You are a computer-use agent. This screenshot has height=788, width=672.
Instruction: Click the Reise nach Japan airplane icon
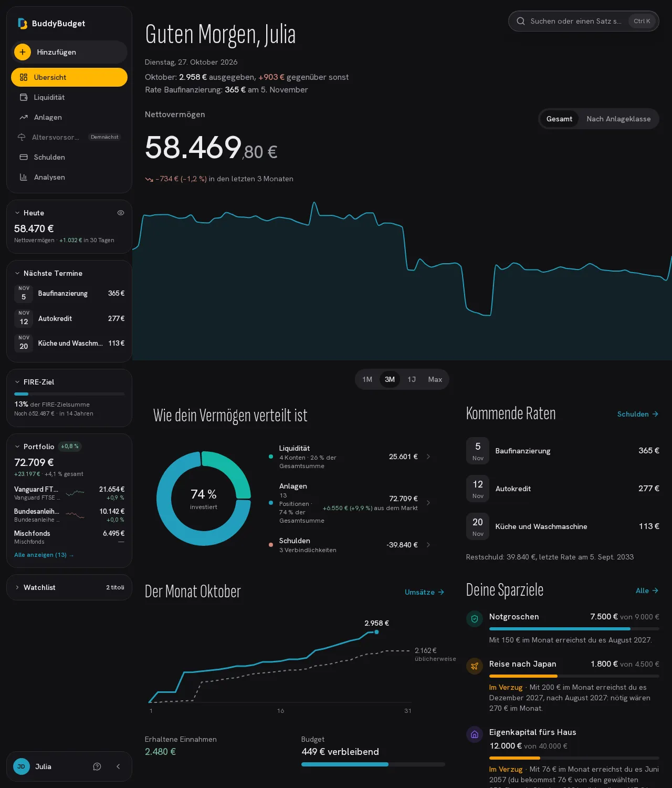pos(475,666)
